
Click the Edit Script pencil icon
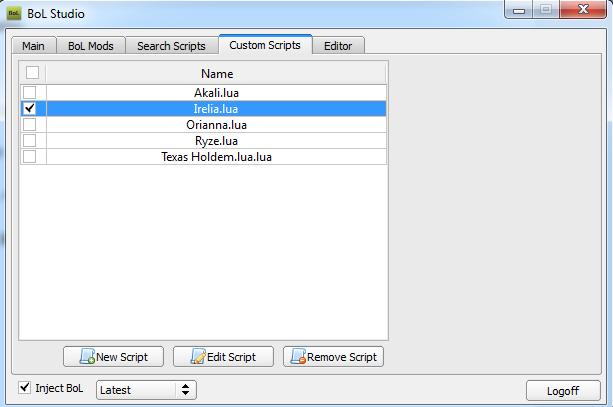coord(198,356)
